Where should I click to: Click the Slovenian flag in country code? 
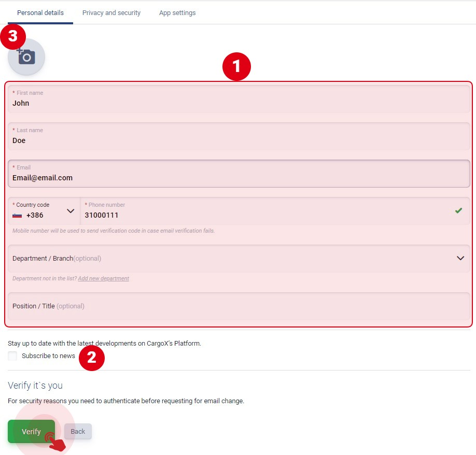[17, 216]
